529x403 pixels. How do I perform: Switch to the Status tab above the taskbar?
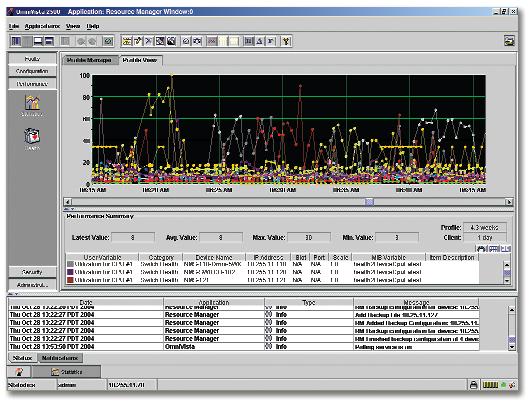(22, 358)
